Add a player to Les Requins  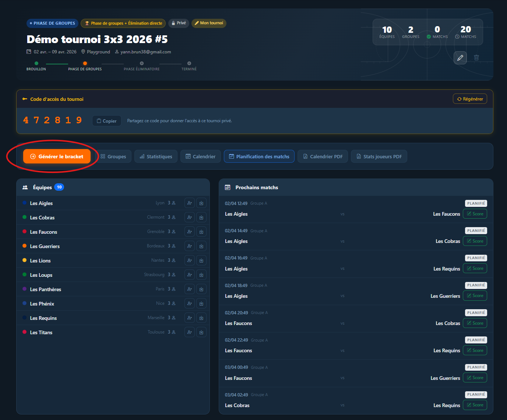click(x=189, y=318)
